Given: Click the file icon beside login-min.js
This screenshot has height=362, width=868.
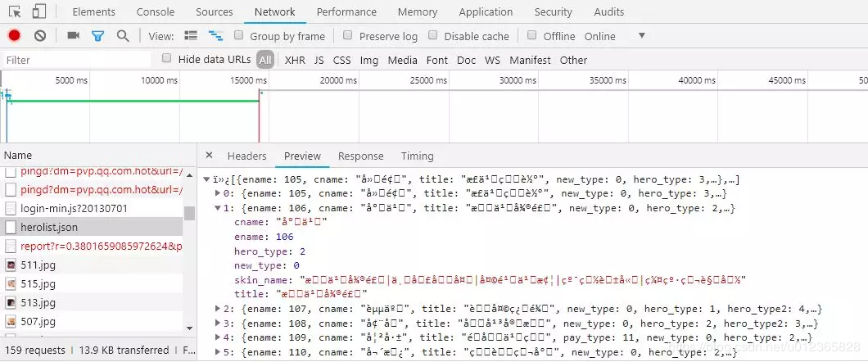Looking at the screenshot, I should tap(11, 209).
